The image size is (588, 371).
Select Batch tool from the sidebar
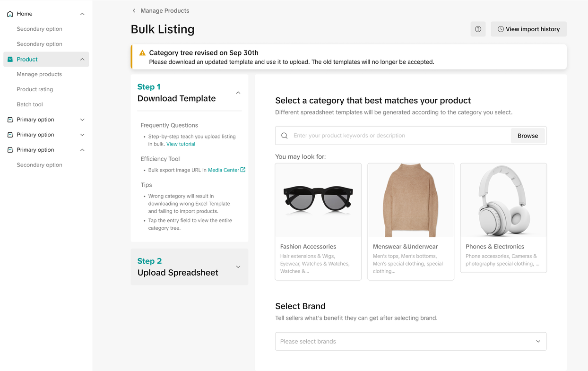point(30,104)
